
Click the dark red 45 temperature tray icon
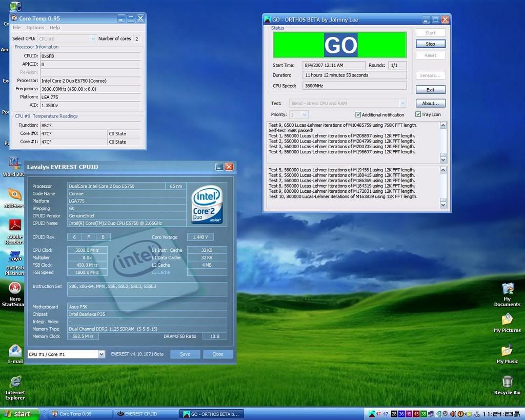point(416,414)
